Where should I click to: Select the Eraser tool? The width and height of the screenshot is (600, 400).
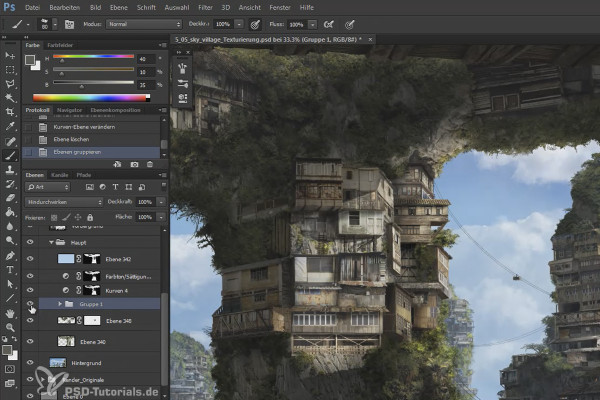(x=10, y=198)
